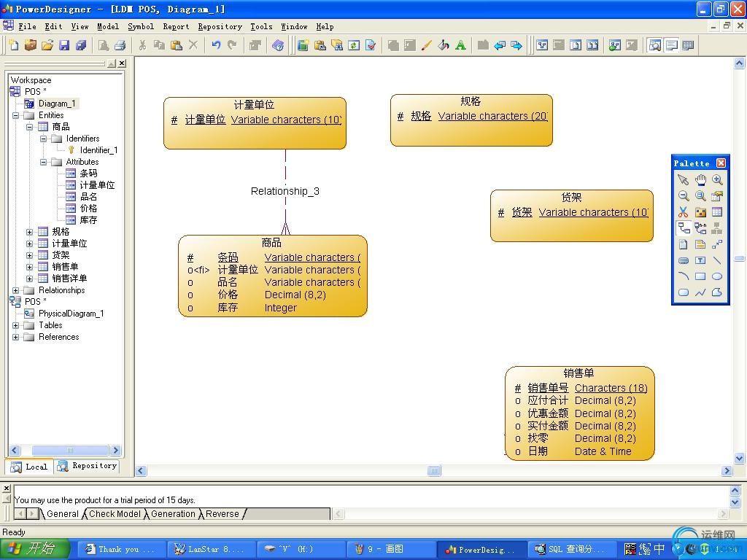Expand the Tables folder
Image resolution: width=747 pixels, height=560 pixels.
click(16, 325)
